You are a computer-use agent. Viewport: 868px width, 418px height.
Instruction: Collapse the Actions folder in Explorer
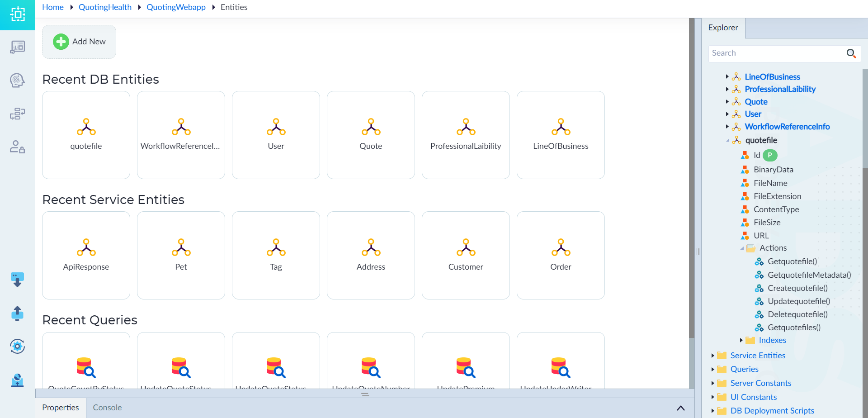click(741, 248)
